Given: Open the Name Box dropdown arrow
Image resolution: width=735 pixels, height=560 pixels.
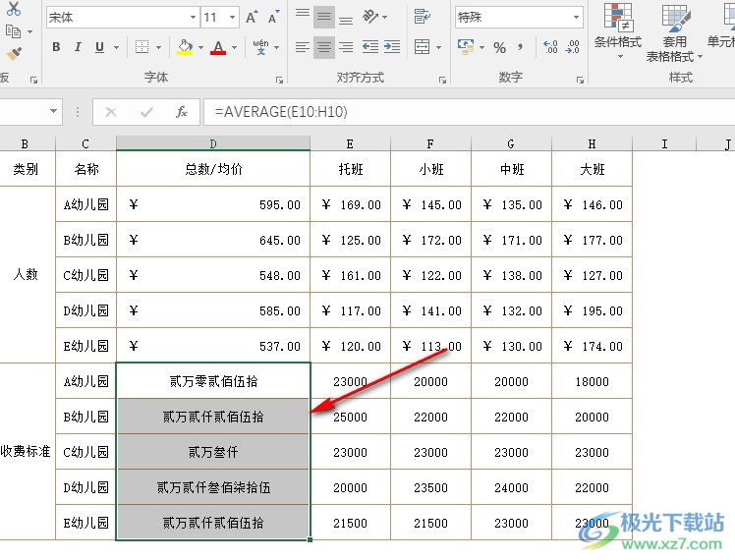Looking at the screenshot, I should click(x=53, y=112).
